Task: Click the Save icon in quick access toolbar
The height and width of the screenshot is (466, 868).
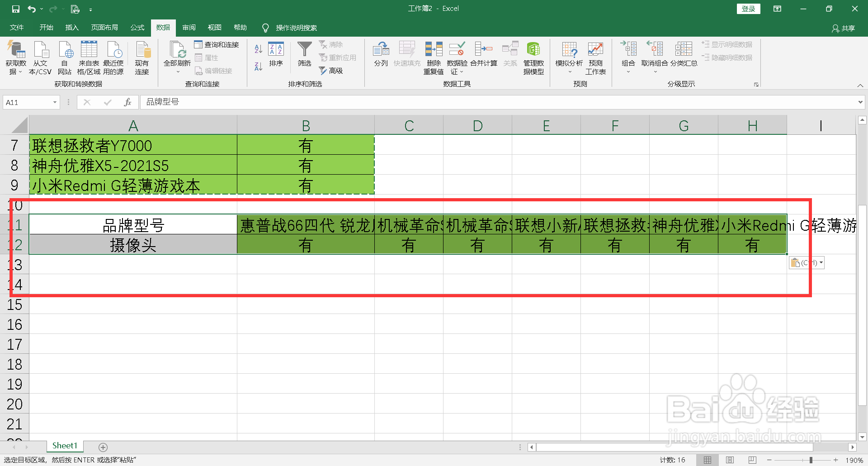Action: [x=16, y=9]
